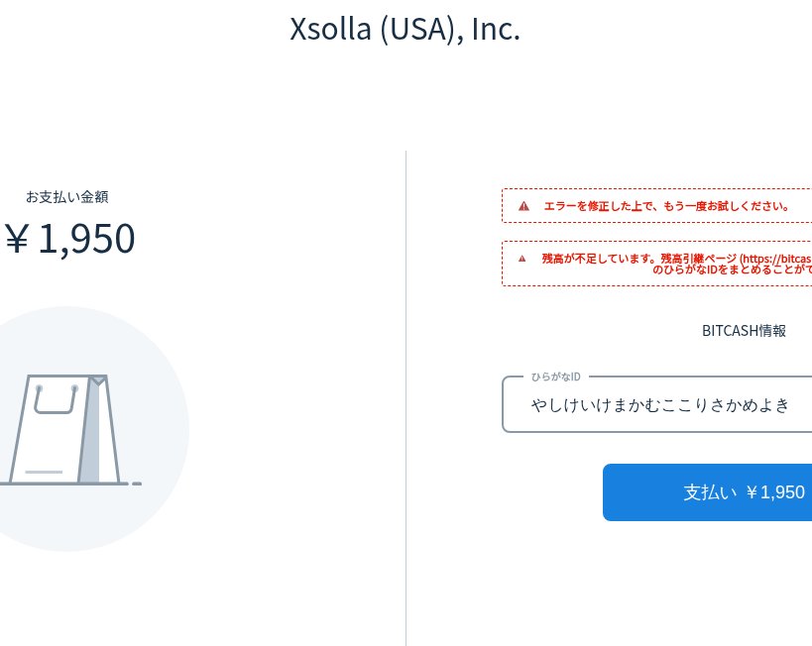The height and width of the screenshot is (646, 812).
Task: Click the エラーを修正した上で error message text
Action: 666,206
